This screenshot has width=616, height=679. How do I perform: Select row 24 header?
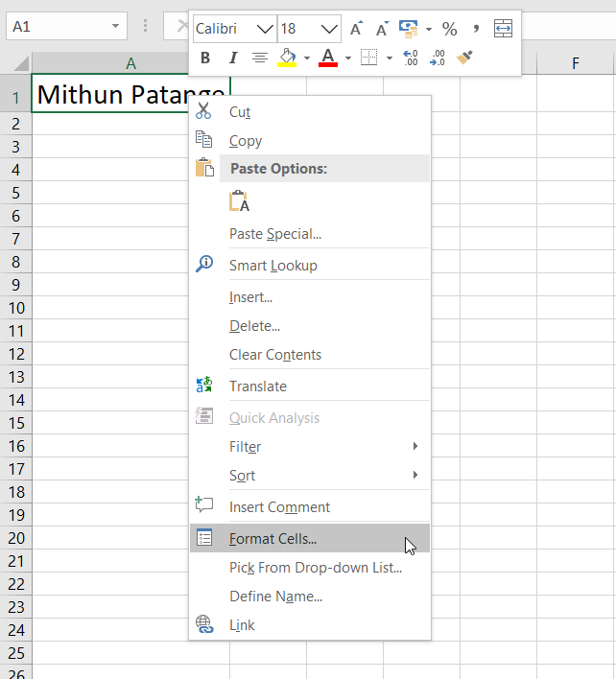[15, 630]
